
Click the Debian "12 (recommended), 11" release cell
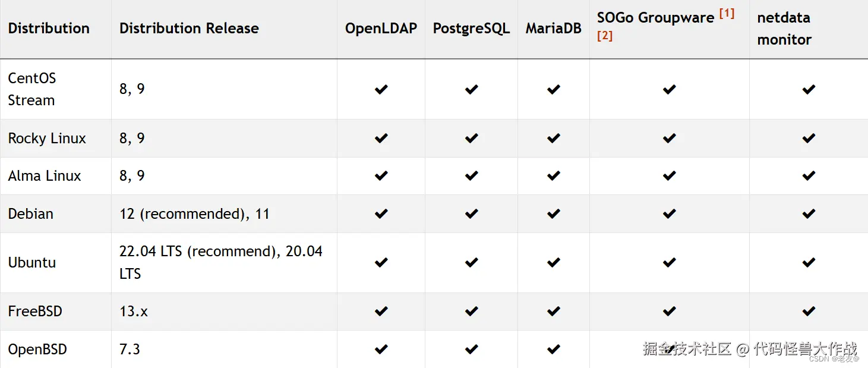[x=194, y=213]
